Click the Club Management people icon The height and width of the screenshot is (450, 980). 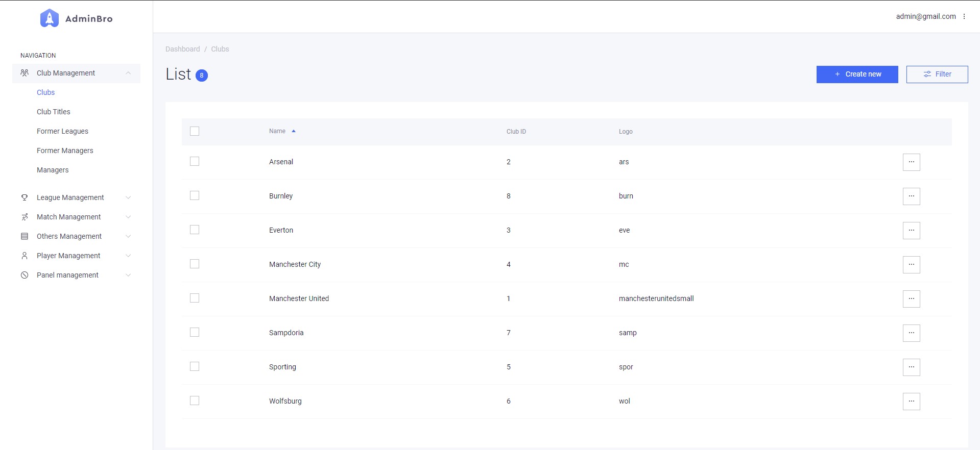(x=25, y=73)
